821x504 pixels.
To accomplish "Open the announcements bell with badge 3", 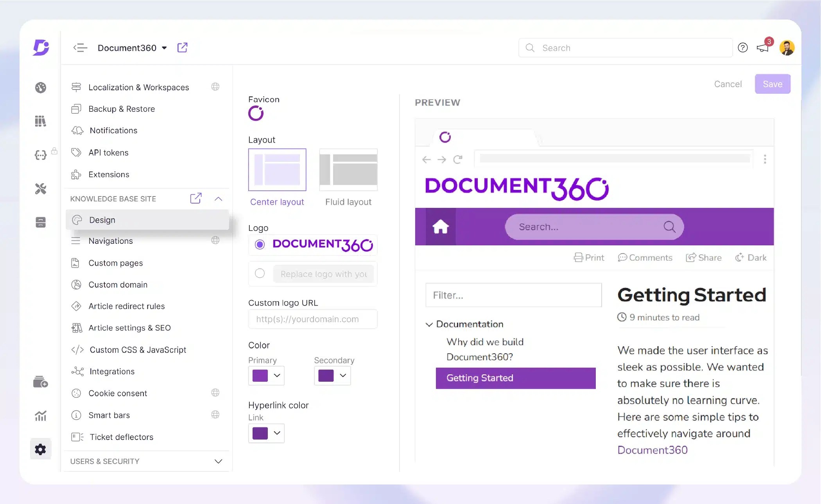I will pyautogui.click(x=763, y=47).
